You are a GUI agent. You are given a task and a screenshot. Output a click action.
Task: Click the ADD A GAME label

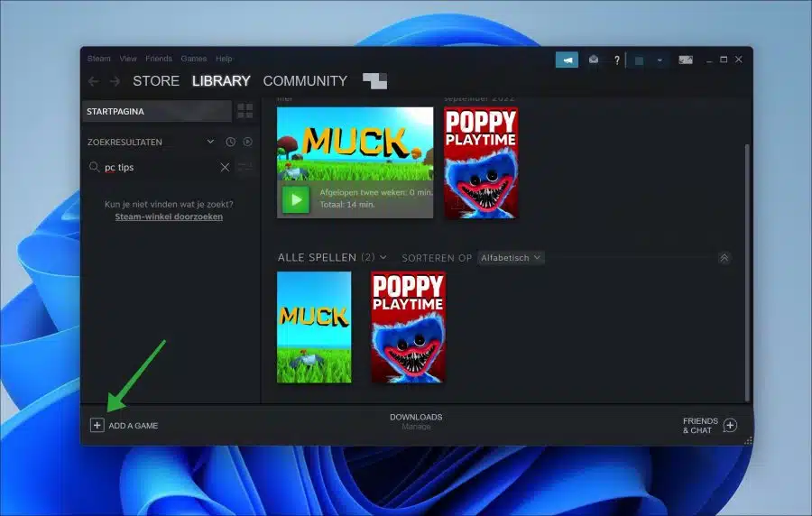pos(134,426)
